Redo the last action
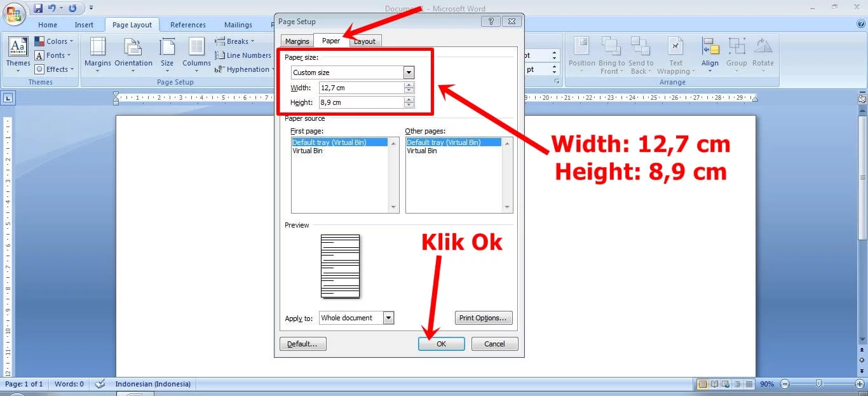Viewport: 868px width, 396px height. [x=72, y=8]
